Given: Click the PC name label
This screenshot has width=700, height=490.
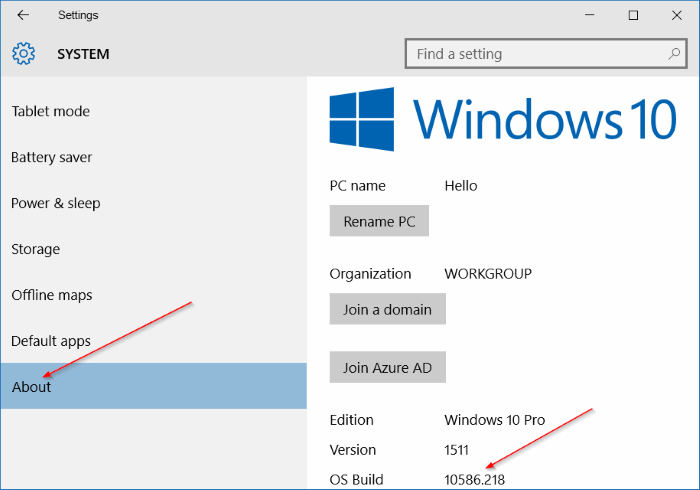Looking at the screenshot, I should 358,186.
